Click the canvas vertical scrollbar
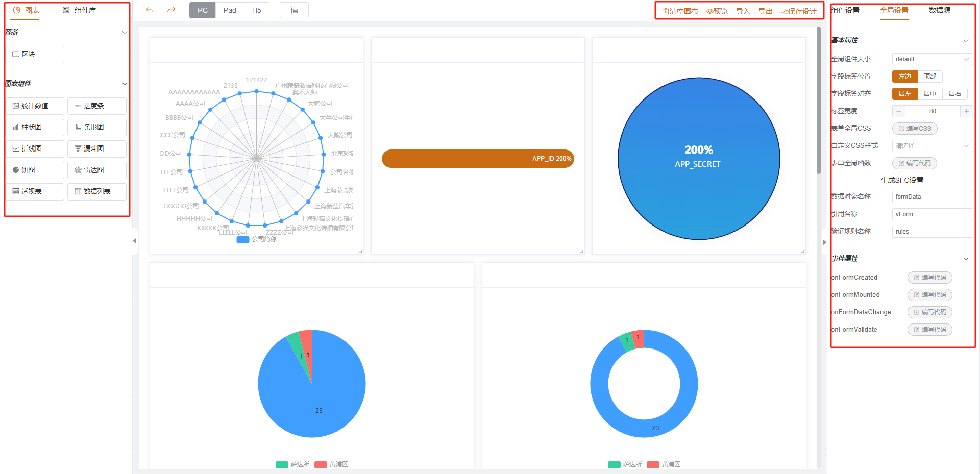 [819, 100]
